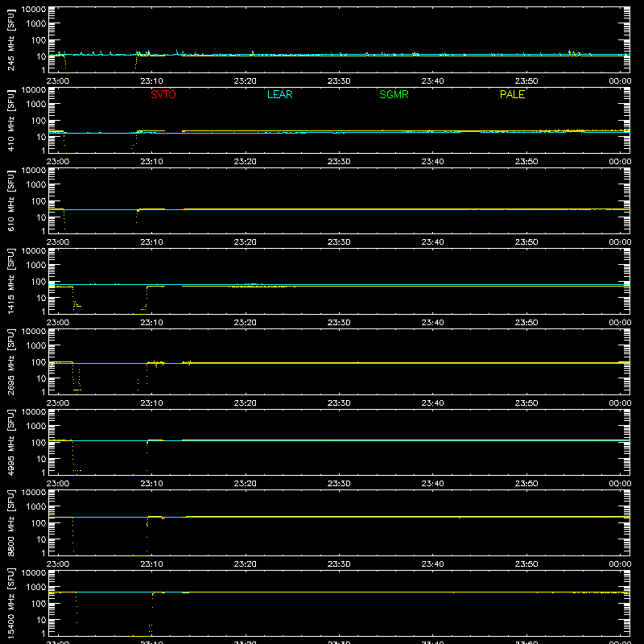Select the '4995 MHz [SFU]' axis title
This screenshot has height=644, width=644.
[x=10, y=442]
